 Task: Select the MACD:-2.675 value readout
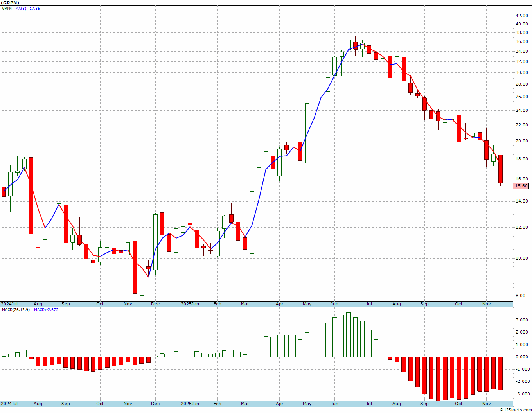(46, 309)
